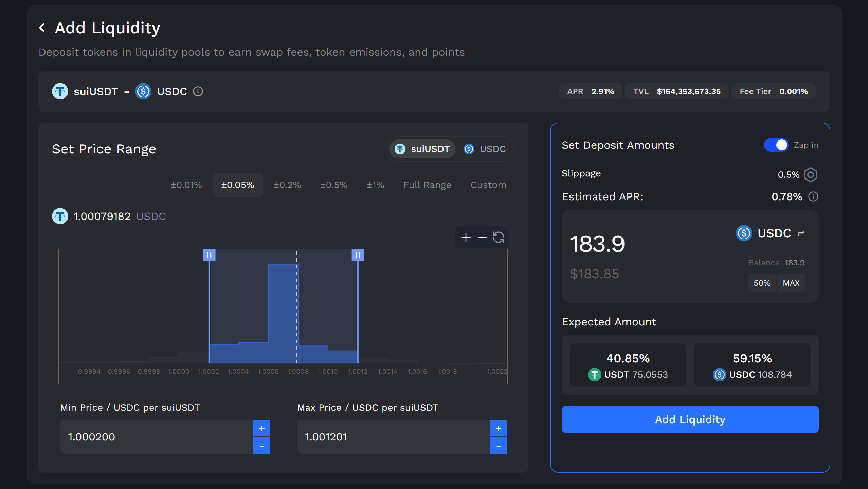
Task: Select the ±0.01% range preset
Action: click(x=186, y=185)
